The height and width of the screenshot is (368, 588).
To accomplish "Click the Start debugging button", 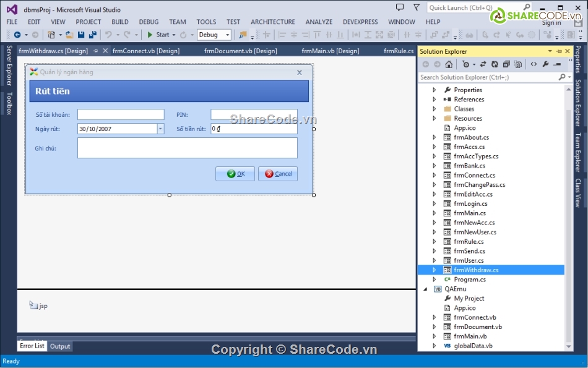I will click(158, 35).
